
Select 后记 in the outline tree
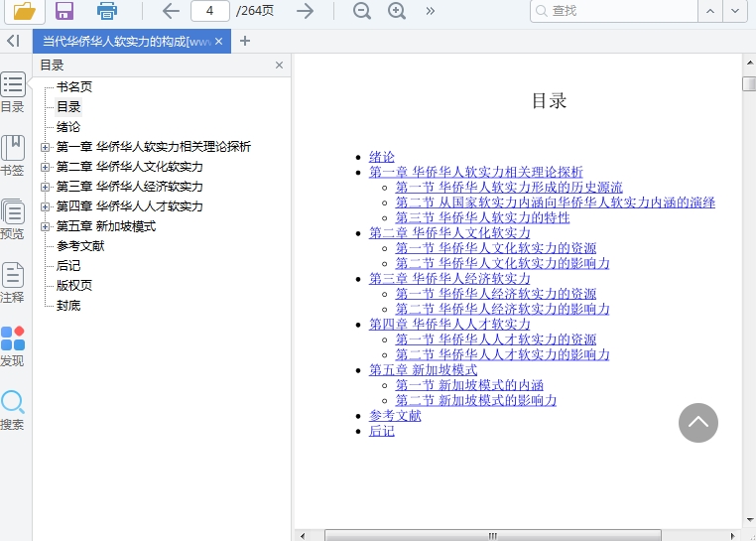coord(68,265)
